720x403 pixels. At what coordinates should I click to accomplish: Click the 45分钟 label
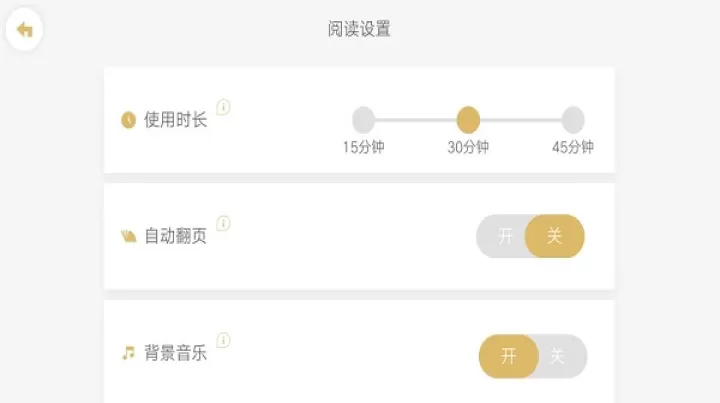coord(573,148)
